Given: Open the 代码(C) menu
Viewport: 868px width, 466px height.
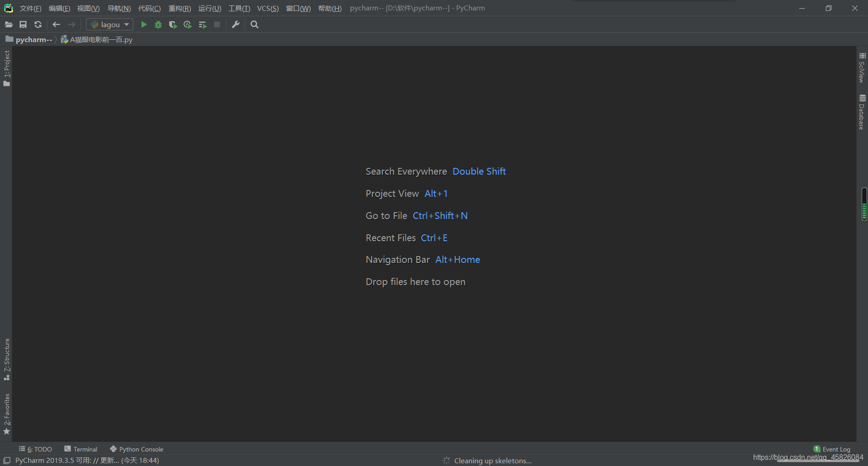Looking at the screenshot, I should (150, 8).
